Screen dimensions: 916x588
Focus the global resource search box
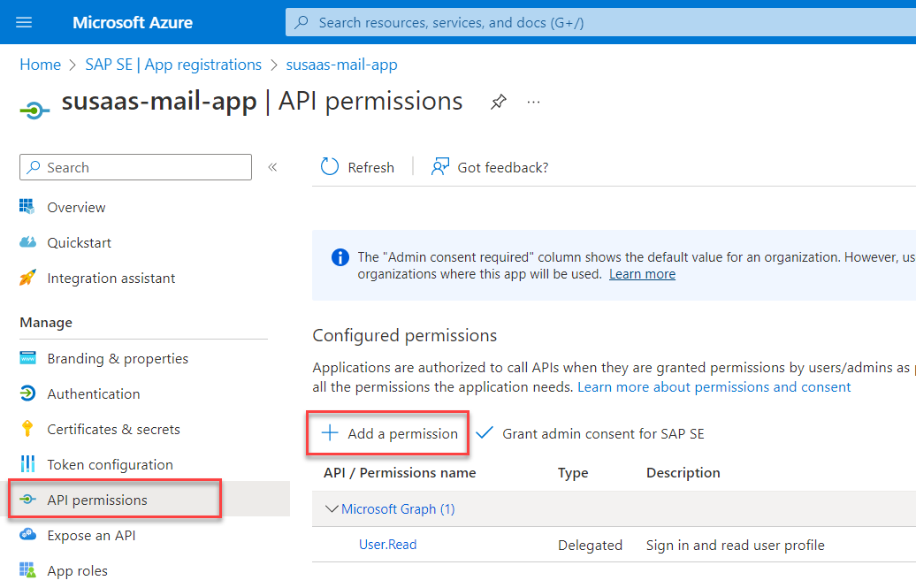(600, 22)
